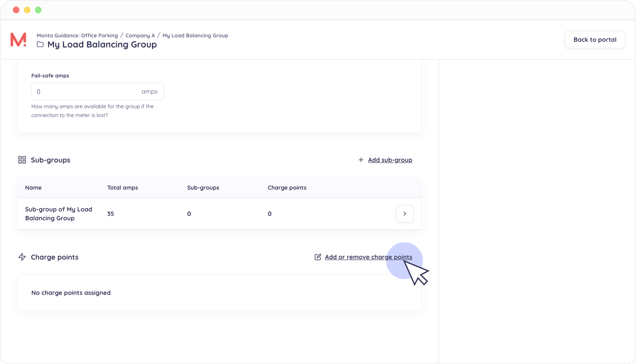The height and width of the screenshot is (364, 636).
Task: Open Add or remove charge points link
Action: point(369,257)
